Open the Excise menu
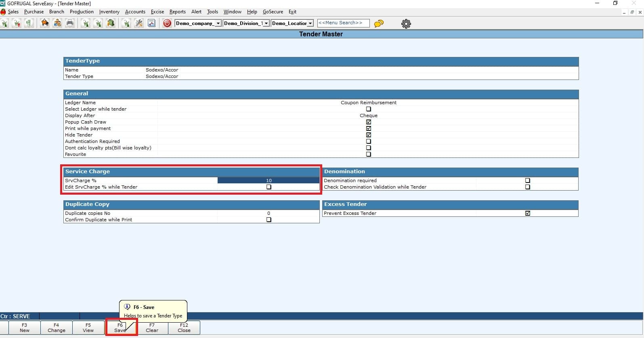The image size is (644, 338). [157, 12]
